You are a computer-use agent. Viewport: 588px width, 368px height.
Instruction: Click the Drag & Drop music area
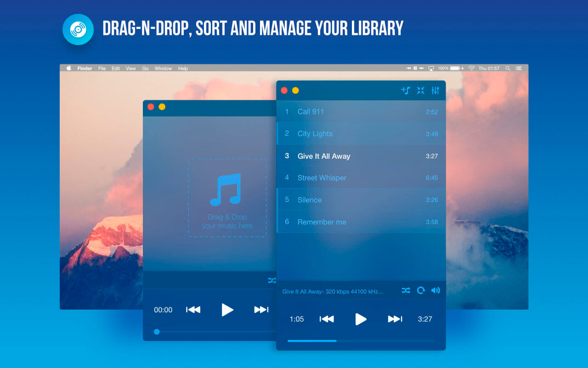point(227,198)
